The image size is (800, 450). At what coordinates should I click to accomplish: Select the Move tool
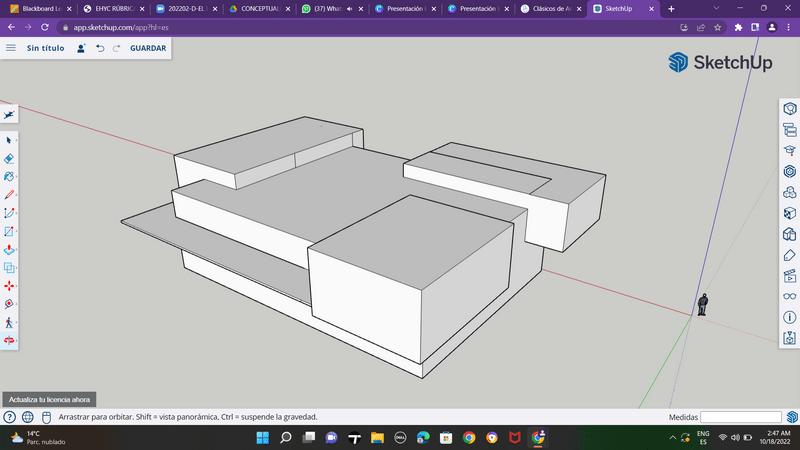9,286
